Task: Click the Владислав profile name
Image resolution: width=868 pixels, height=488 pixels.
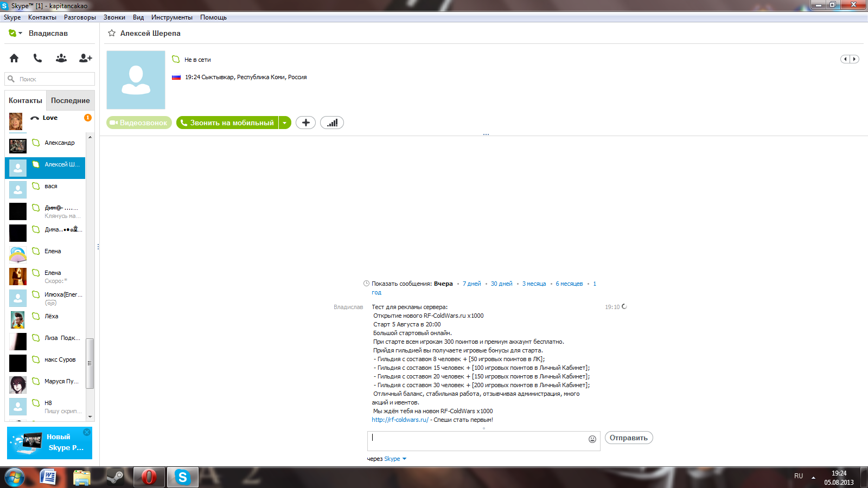Action: click(48, 33)
